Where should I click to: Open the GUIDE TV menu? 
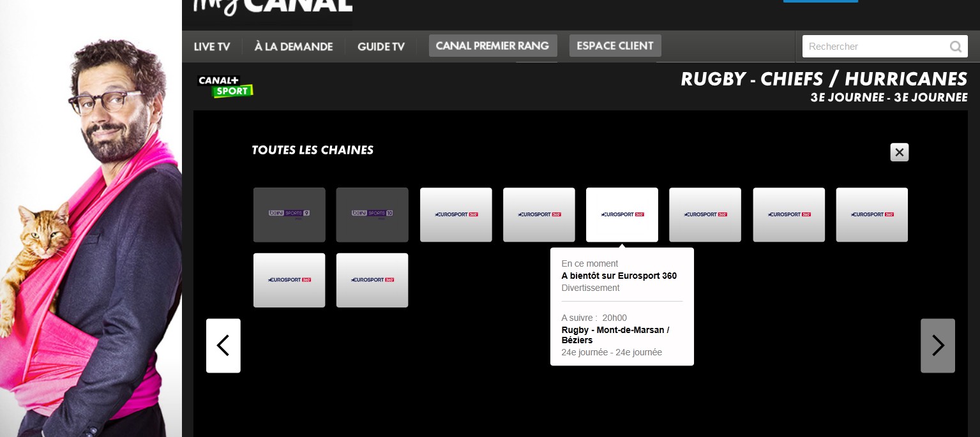(x=381, y=47)
